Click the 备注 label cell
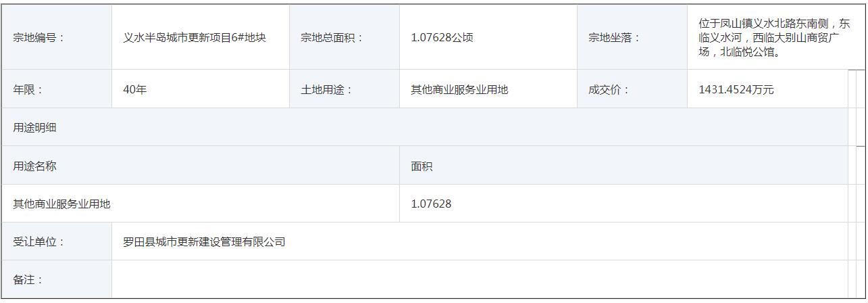Viewport: 868px width, 303px height. pyautogui.click(x=57, y=279)
